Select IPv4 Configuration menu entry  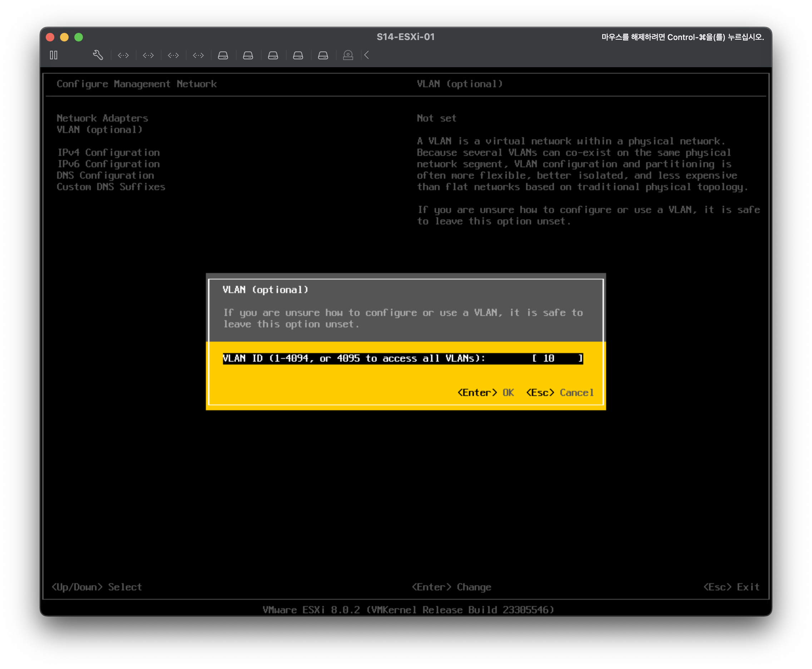(x=108, y=153)
